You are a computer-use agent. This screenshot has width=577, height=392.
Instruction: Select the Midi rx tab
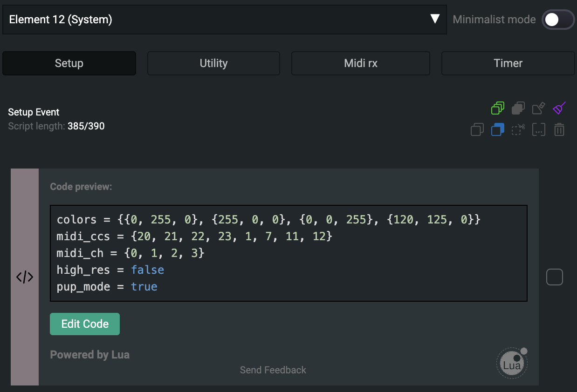pyautogui.click(x=360, y=63)
